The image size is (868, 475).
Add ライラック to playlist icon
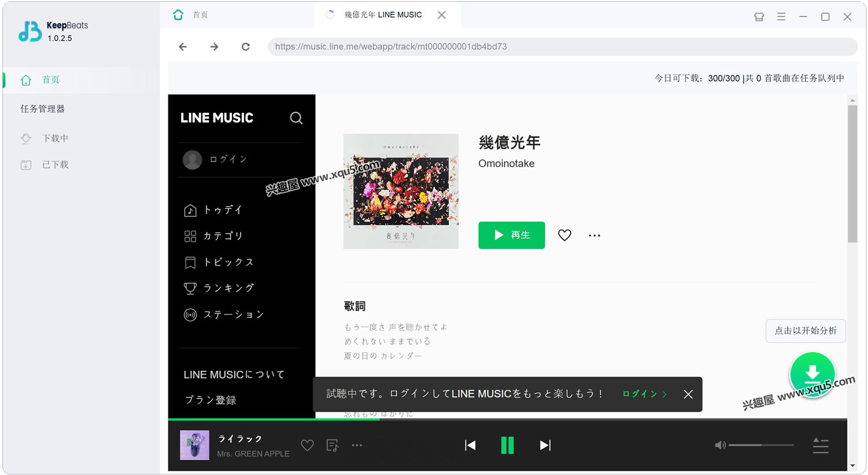pos(332,445)
